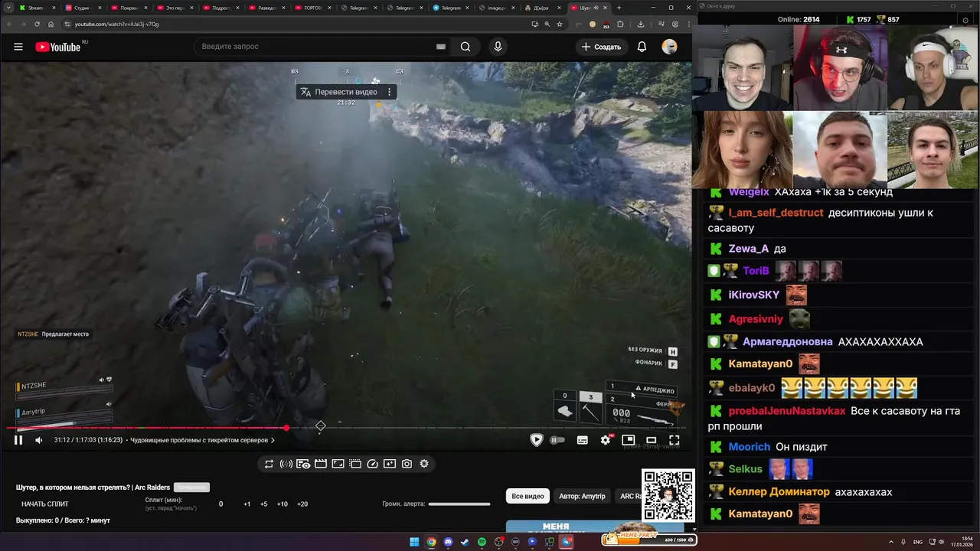
Task: Mute the video with the speaker icon
Action: point(39,440)
